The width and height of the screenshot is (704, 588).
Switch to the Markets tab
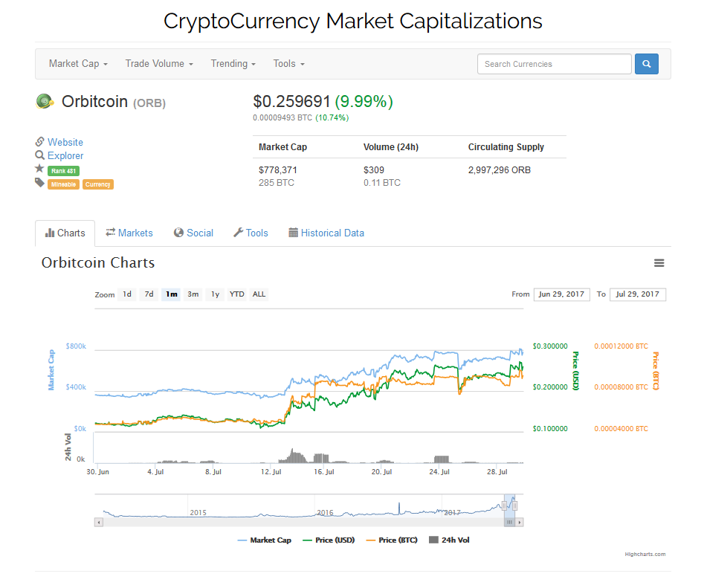pyautogui.click(x=129, y=233)
